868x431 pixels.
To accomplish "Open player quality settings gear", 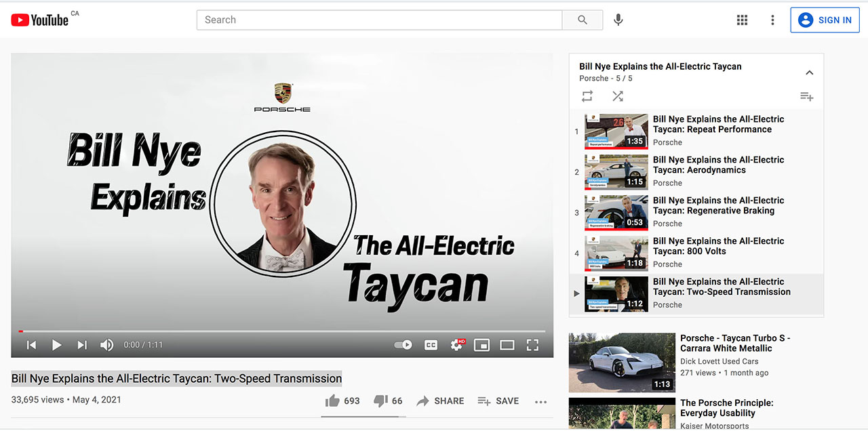I will [456, 345].
